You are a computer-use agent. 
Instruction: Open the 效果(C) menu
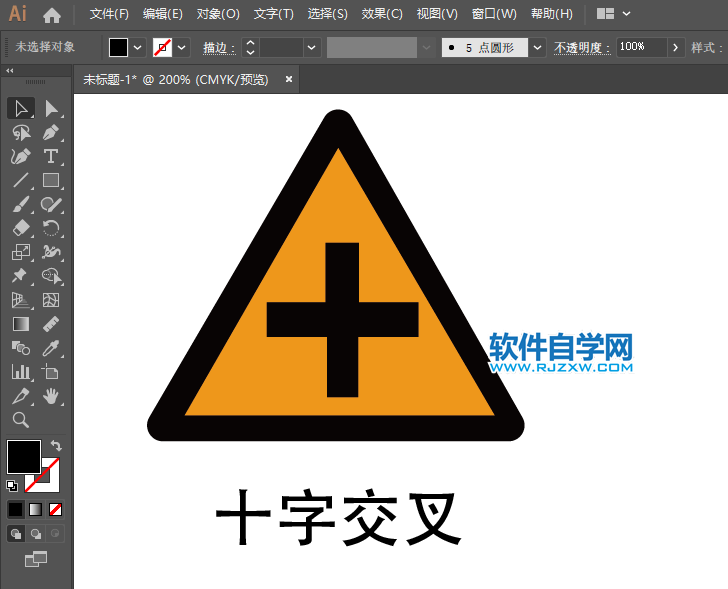click(x=382, y=14)
